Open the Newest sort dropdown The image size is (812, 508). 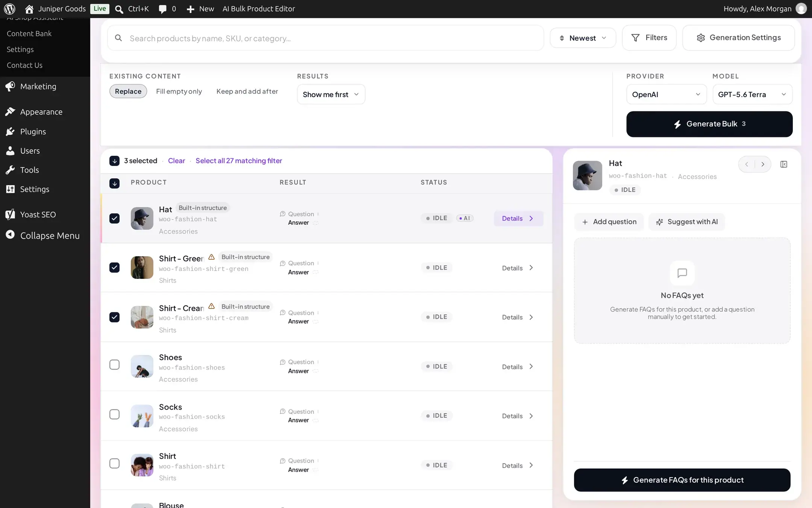583,38
